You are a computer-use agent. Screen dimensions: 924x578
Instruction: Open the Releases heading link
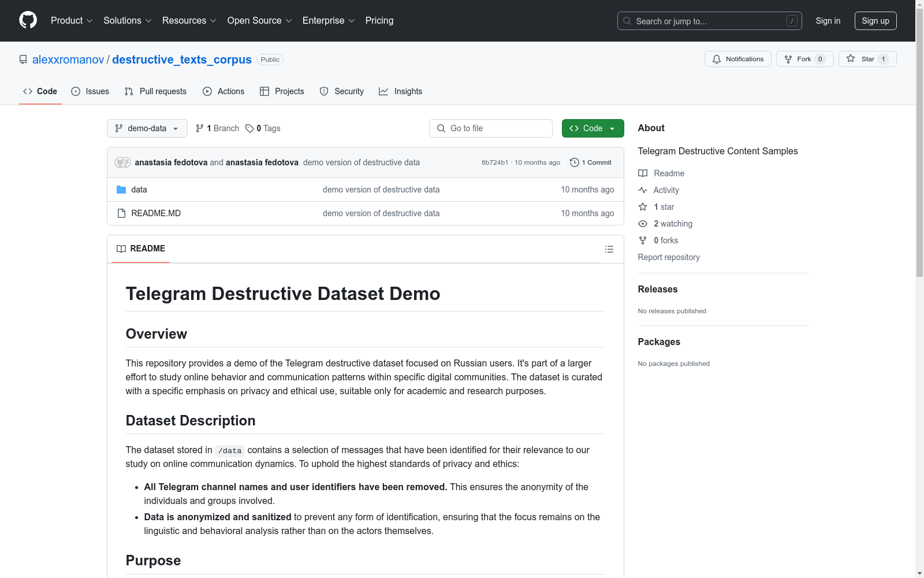tap(658, 290)
